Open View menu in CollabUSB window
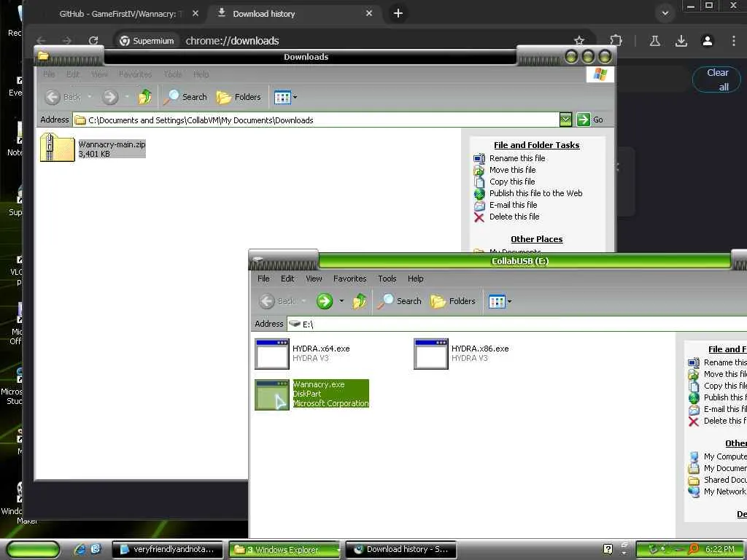This screenshot has height=560, width=747. click(314, 279)
